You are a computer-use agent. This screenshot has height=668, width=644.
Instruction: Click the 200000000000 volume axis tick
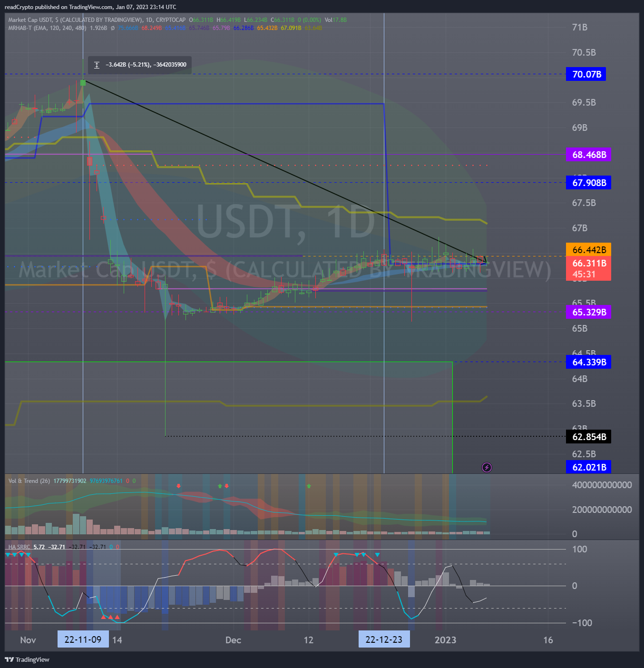tap(602, 510)
